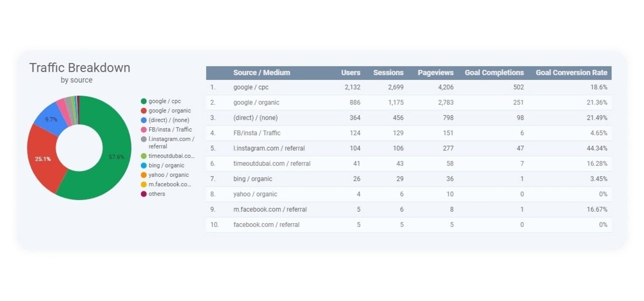The height and width of the screenshot is (301, 644).
Task: Click the red 25.1% donut chart segment
Action: point(43,159)
